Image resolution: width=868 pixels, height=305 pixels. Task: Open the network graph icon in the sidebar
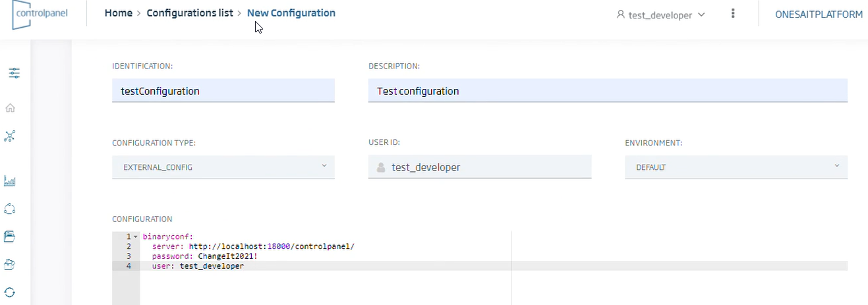pos(10,136)
